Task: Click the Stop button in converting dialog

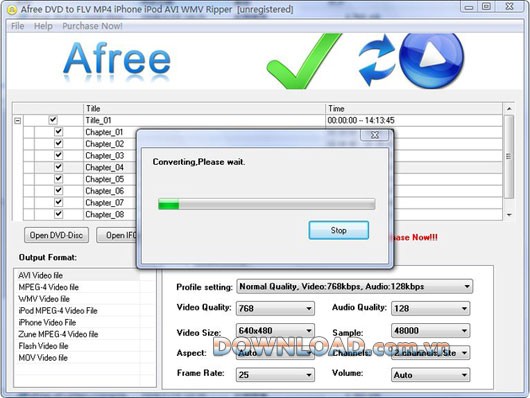Action: (x=338, y=230)
